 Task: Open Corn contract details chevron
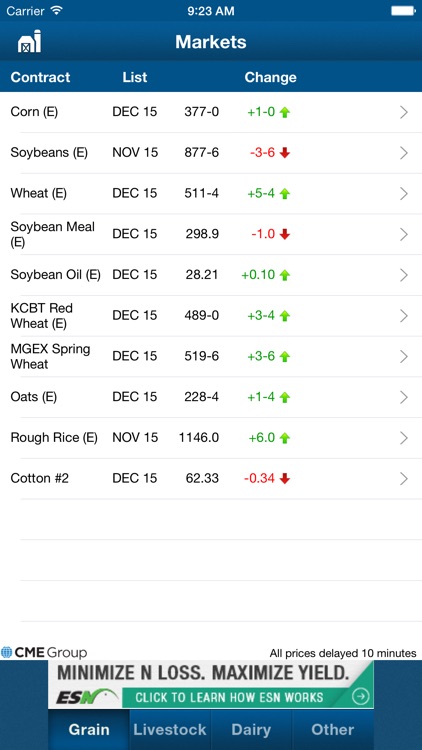coord(404,112)
